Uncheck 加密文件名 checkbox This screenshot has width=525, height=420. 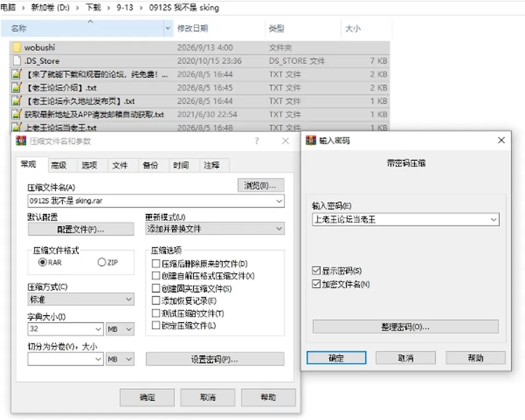click(x=316, y=284)
